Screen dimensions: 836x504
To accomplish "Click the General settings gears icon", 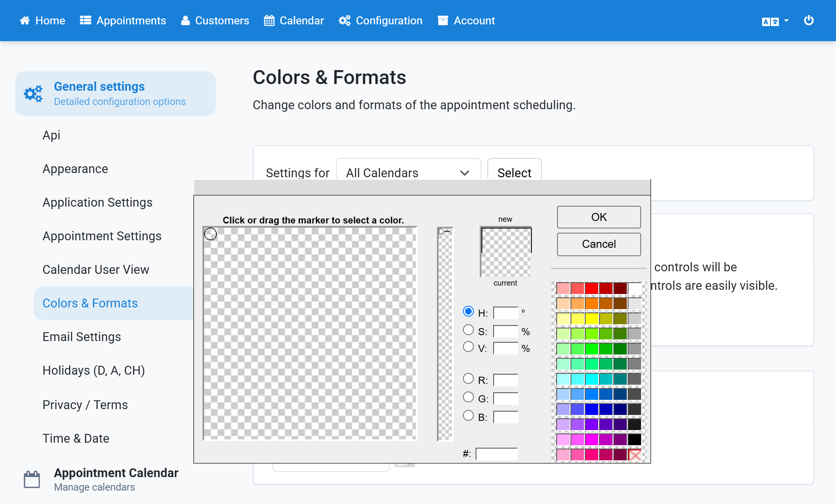I will pos(33,94).
